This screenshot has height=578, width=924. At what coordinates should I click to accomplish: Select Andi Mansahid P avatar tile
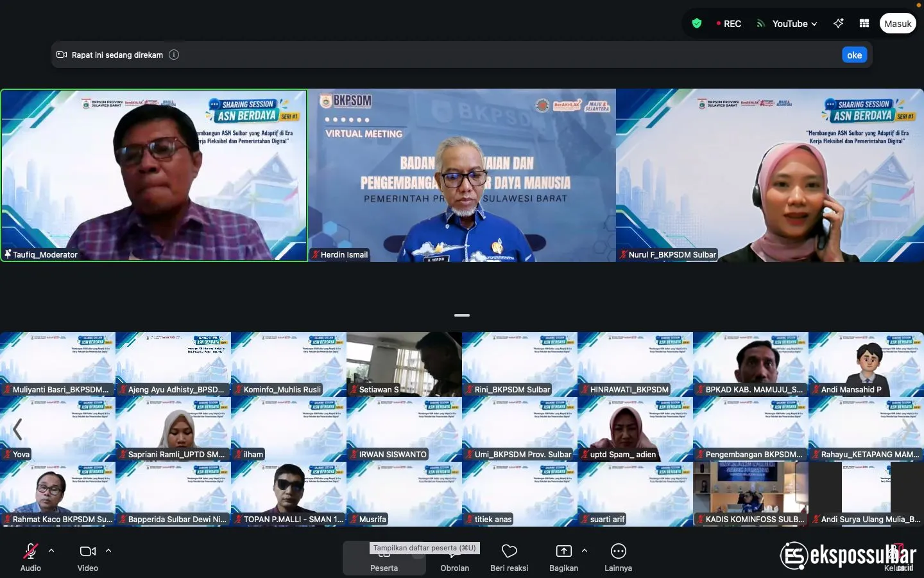tap(866, 364)
